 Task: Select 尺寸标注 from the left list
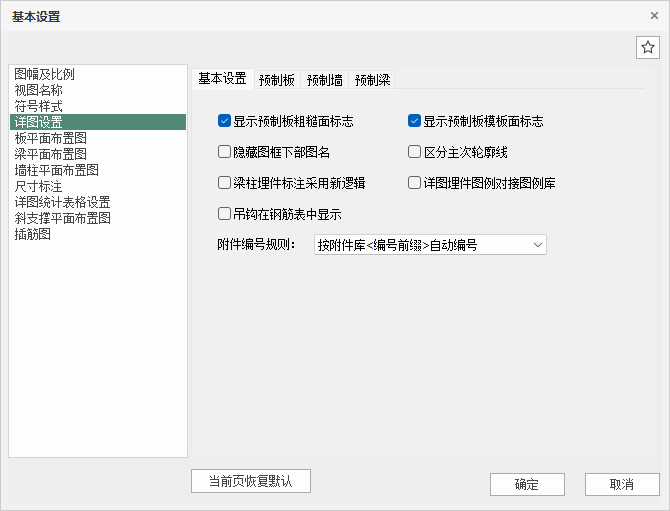pyautogui.click(x=38, y=186)
